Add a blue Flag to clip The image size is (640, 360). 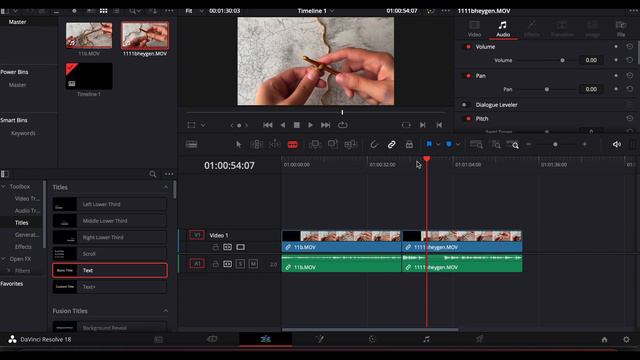(429, 144)
